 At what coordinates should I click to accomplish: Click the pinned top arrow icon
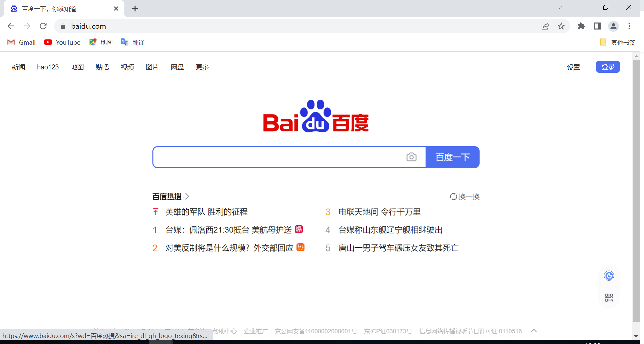click(155, 212)
